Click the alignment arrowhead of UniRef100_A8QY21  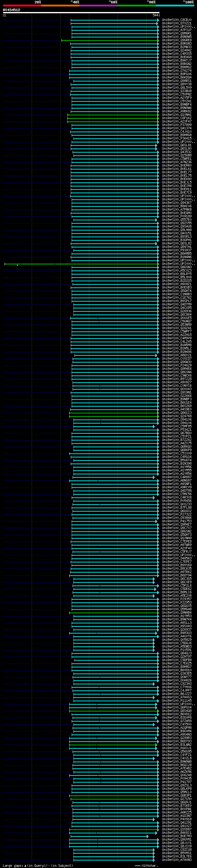pos(156,355)
